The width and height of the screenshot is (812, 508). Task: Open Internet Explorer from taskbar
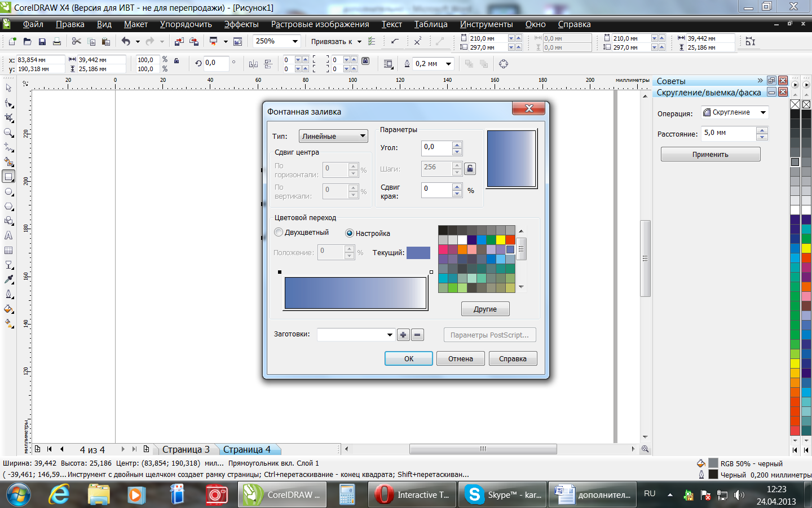[x=59, y=494]
